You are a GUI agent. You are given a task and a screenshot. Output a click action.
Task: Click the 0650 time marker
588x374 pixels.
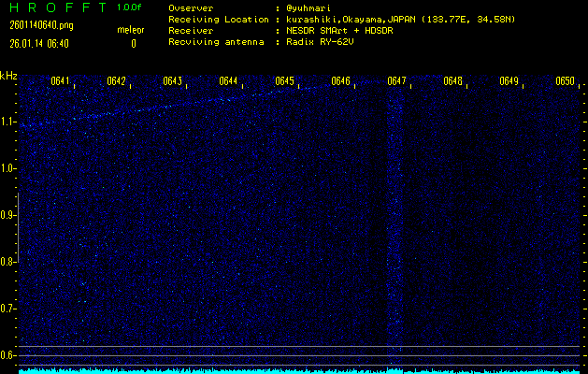coord(566,81)
